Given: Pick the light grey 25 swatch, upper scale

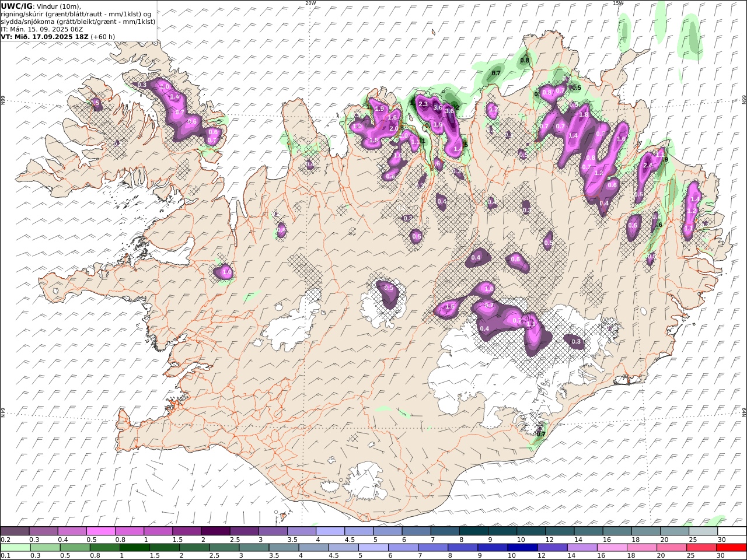Looking at the screenshot, I should click(x=703, y=531).
